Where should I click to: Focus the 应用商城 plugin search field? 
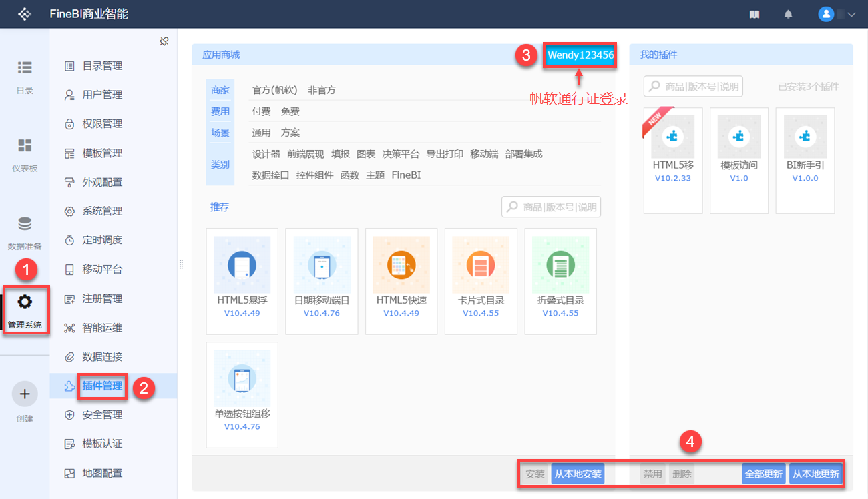pos(551,207)
